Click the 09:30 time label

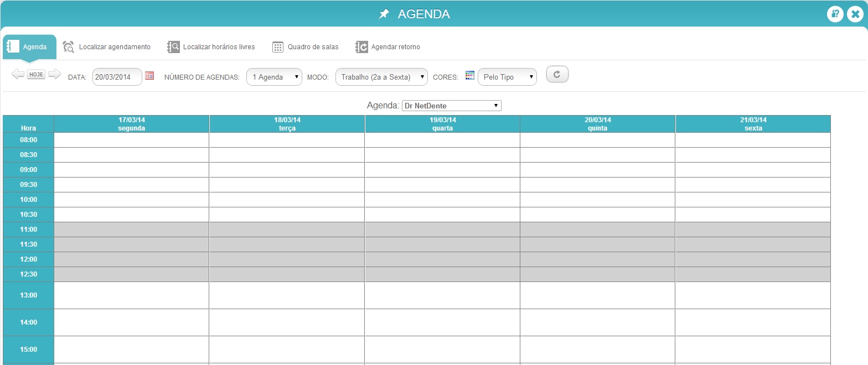28,185
